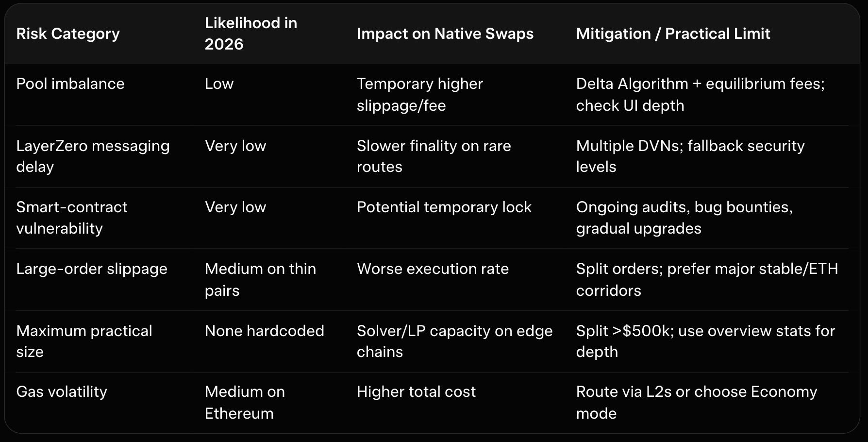
Task: Select the Maximum practical size cell
Action: coord(84,341)
